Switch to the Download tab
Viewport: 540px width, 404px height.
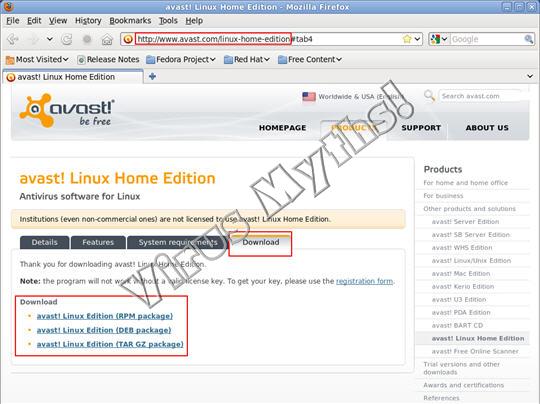[x=261, y=242]
